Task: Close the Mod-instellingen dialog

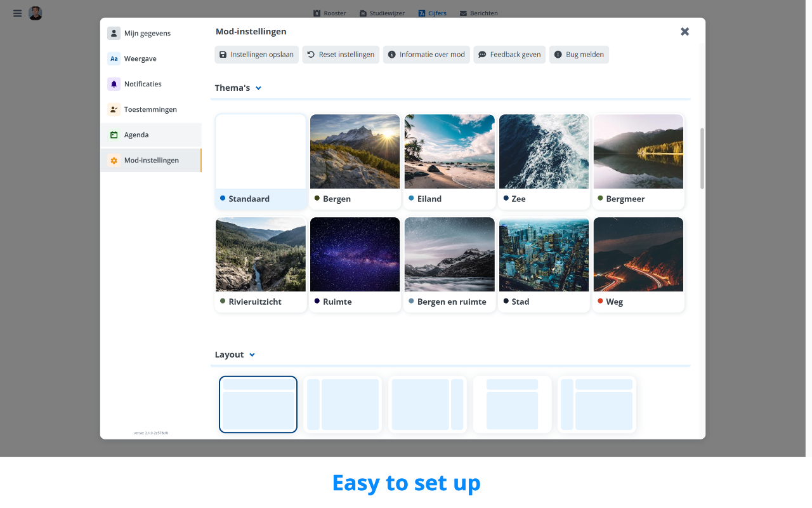Action: coord(684,31)
